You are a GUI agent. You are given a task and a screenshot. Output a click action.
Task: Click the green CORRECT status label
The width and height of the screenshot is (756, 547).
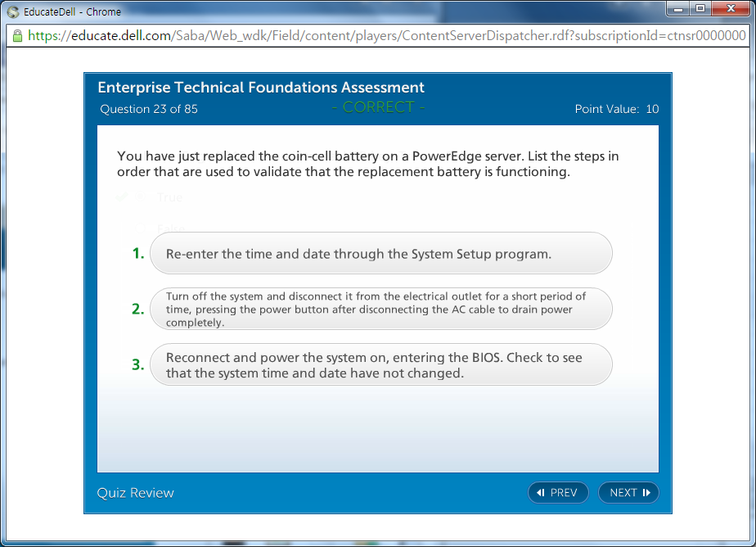[378, 108]
